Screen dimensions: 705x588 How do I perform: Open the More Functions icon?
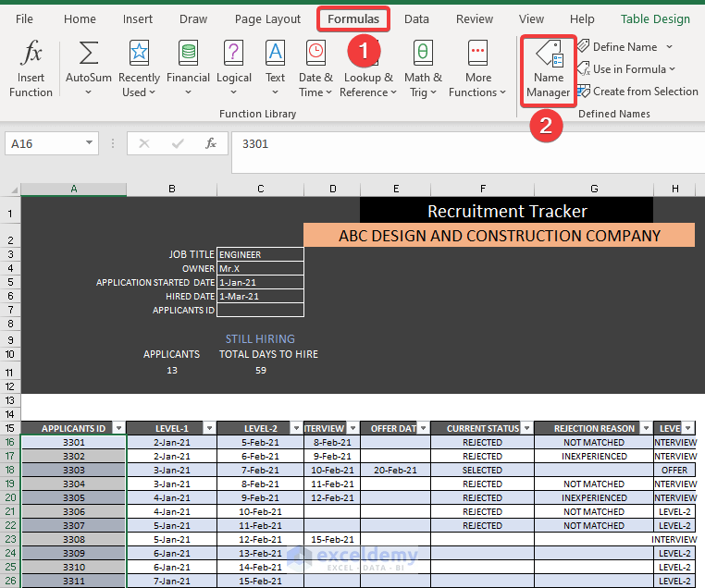(x=478, y=53)
